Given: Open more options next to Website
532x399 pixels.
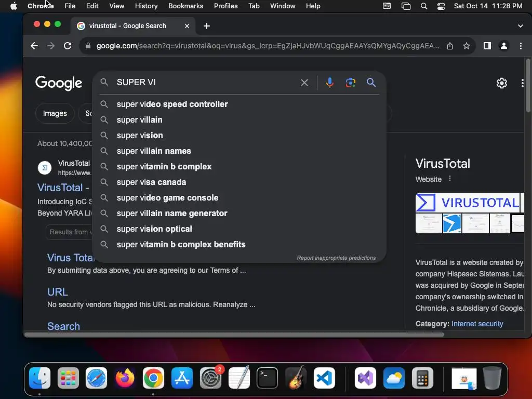Looking at the screenshot, I should 450,179.
